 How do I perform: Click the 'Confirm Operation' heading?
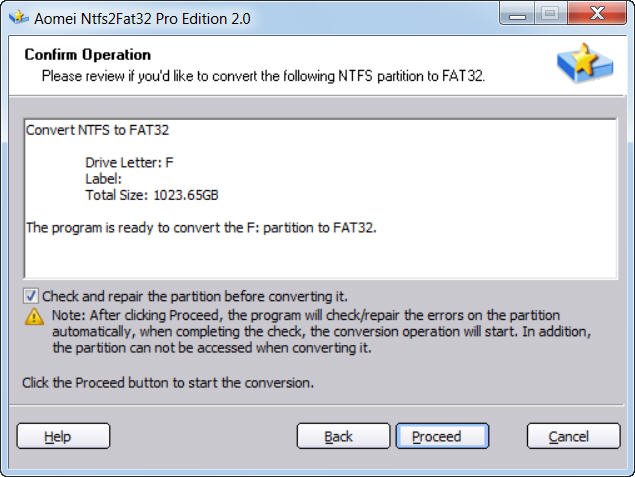point(88,55)
